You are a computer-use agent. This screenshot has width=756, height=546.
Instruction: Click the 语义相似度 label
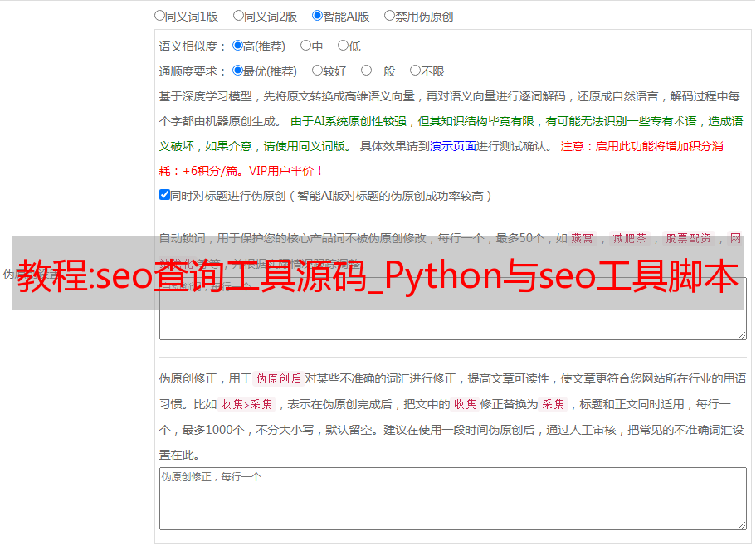click(x=193, y=46)
